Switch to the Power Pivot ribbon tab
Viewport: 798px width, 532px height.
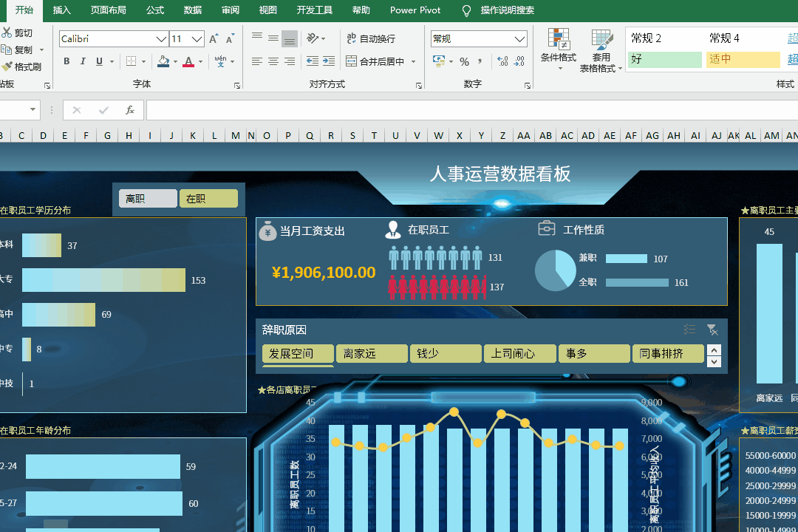(415, 10)
